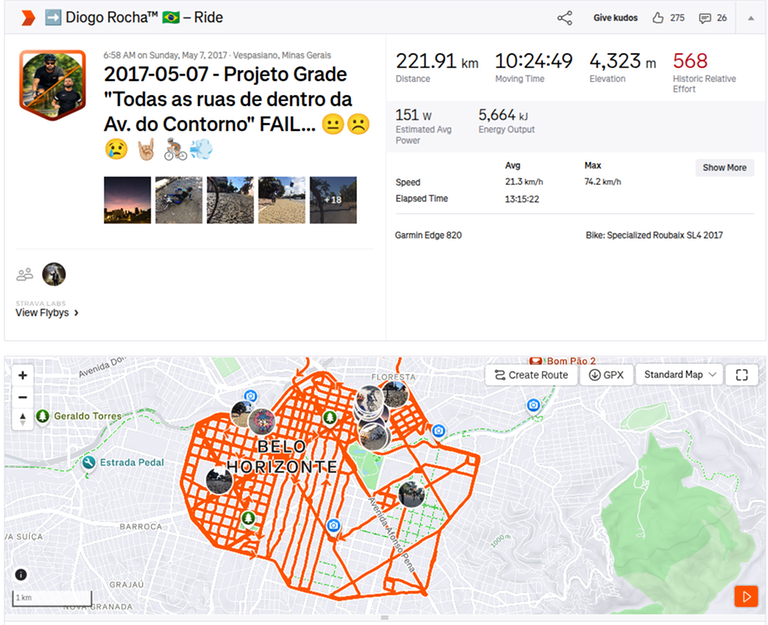
Task: Expand stats with Show More
Action: 724,168
